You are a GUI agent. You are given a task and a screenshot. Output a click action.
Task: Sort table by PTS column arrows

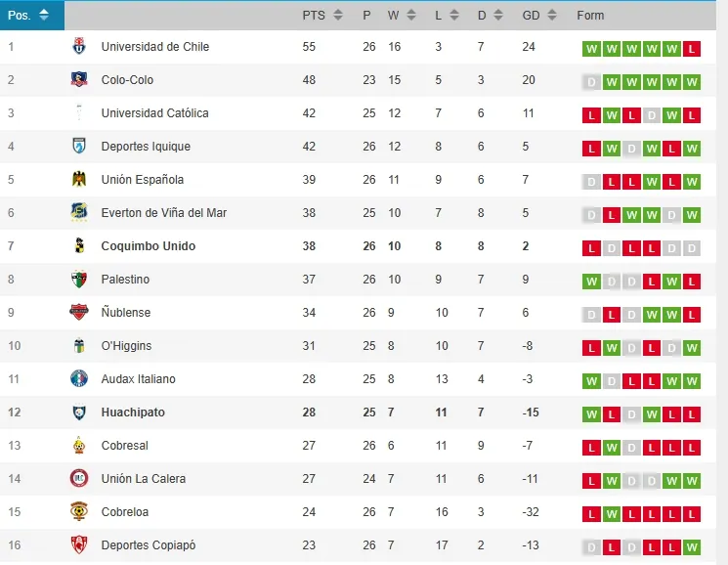click(x=338, y=16)
